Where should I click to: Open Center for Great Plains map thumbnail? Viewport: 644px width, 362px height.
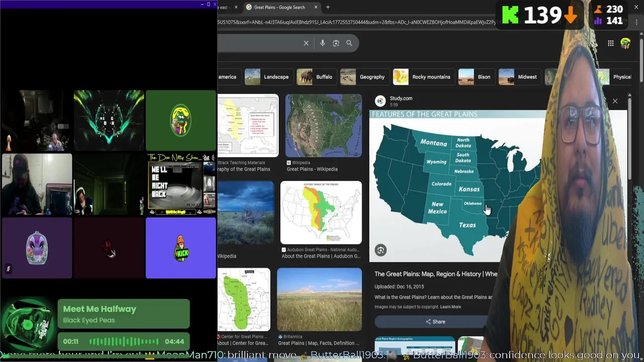coord(244,300)
